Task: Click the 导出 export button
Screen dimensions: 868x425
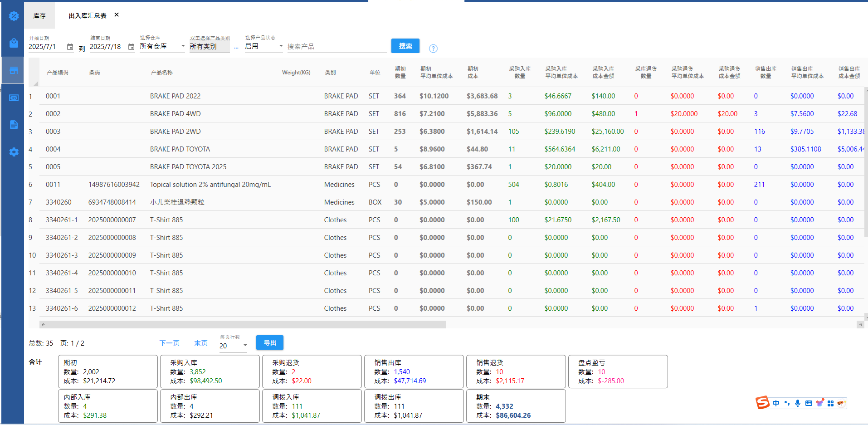Action: 269,343
